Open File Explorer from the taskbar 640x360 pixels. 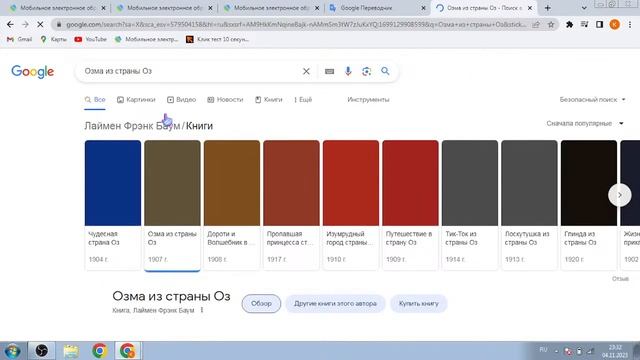coord(71,351)
